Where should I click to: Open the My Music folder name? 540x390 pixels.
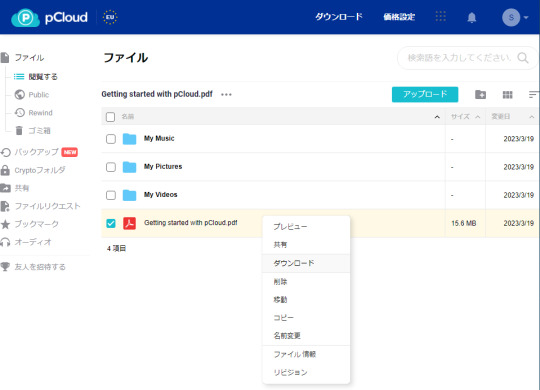(159, 138)
